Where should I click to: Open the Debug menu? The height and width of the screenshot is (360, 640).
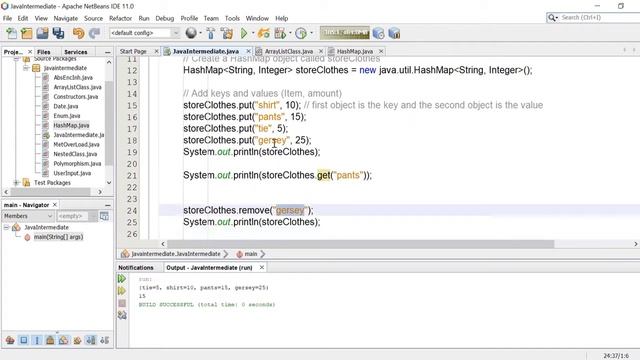tap(164, 18)
